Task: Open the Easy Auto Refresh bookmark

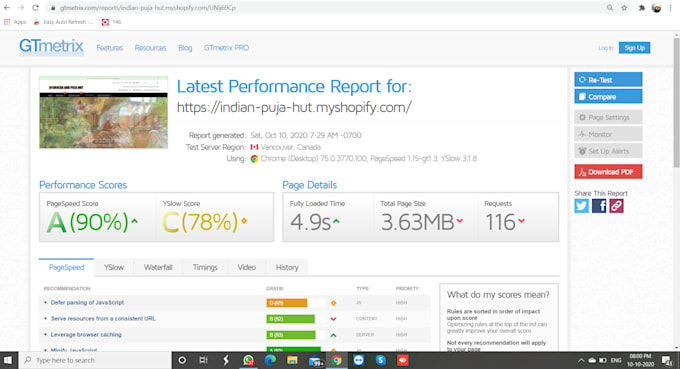Action: (63, 22)
